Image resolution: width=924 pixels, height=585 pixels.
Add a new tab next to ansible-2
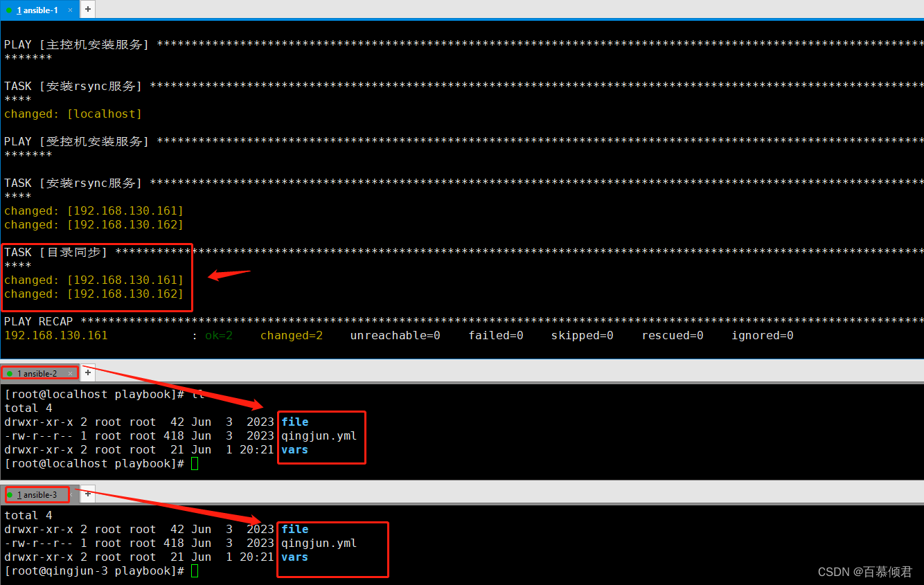coord(88,372)
